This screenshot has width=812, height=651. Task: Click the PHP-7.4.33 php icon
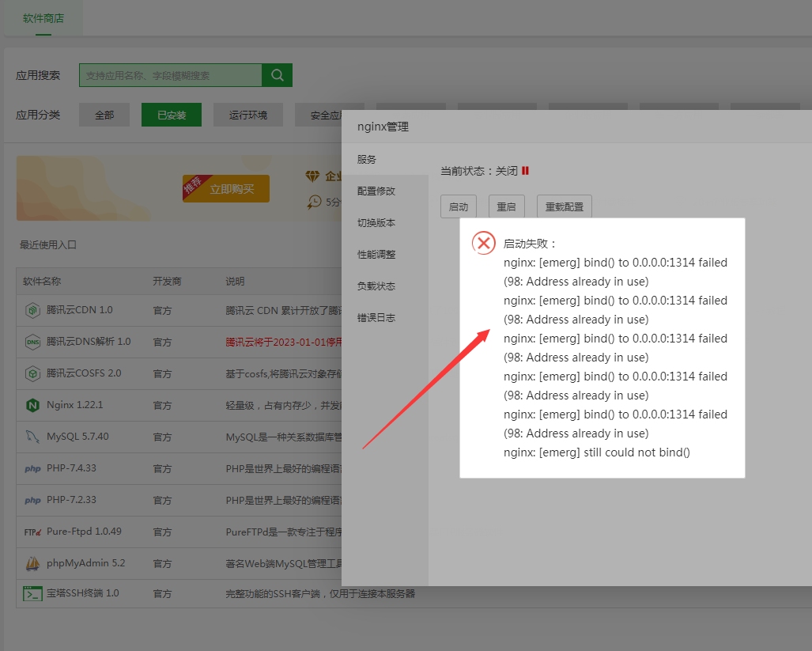click(32, 469)
